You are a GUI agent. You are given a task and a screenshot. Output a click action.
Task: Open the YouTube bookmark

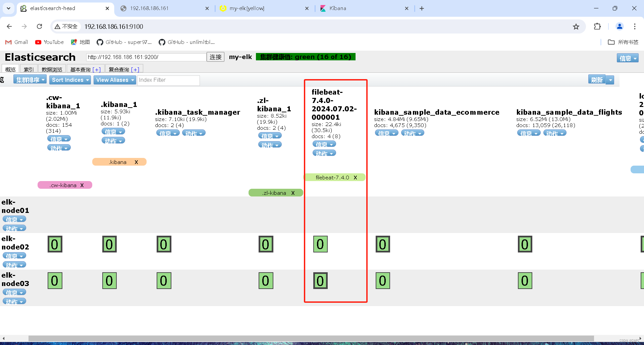49,42
